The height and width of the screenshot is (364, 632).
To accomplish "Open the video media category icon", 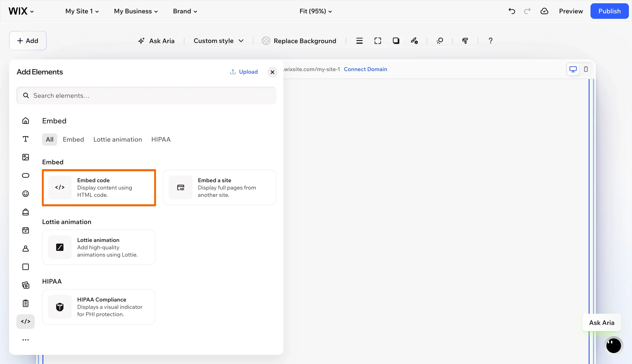I will point(25,285).
